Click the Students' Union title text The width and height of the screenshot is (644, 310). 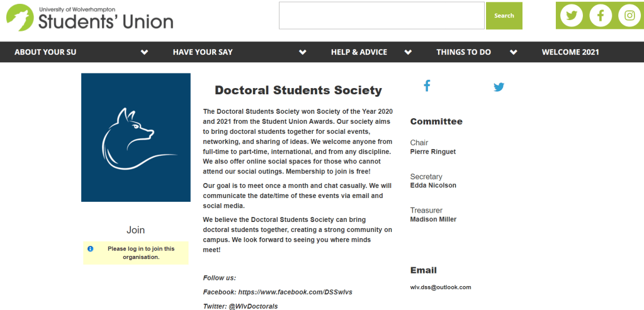click(105, 21)
